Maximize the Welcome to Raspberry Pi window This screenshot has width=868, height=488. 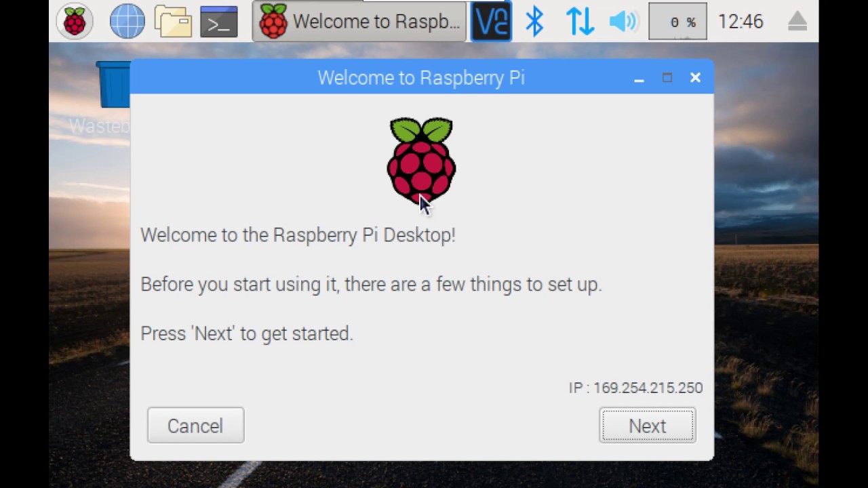[x=667, y=78]
